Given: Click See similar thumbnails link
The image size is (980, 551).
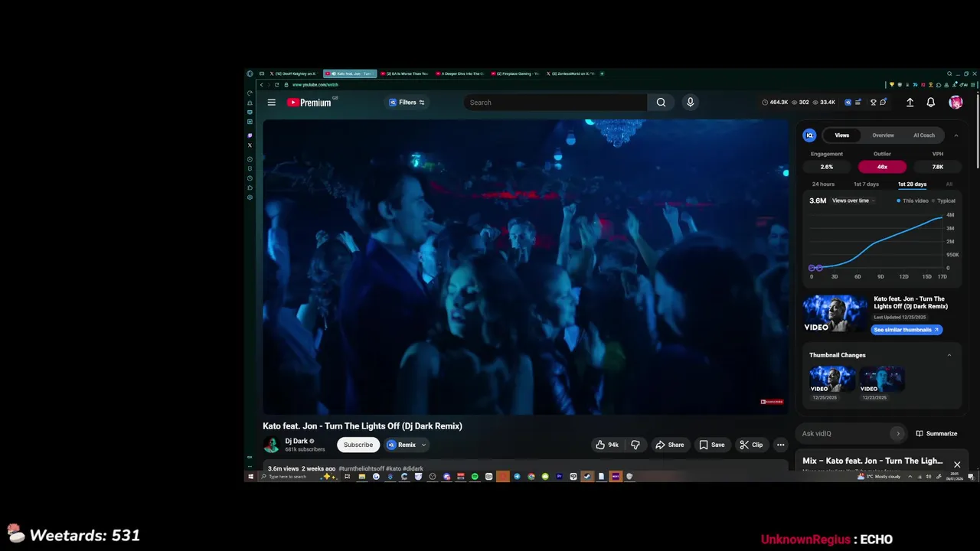Looking at the screenshot, I should (x=906, y=330).
